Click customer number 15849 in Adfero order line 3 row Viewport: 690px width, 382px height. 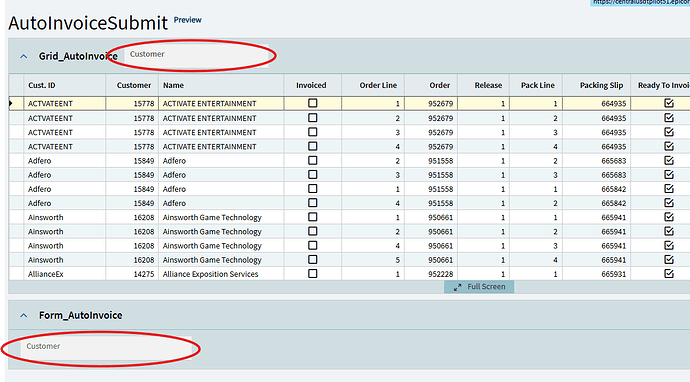144,175
